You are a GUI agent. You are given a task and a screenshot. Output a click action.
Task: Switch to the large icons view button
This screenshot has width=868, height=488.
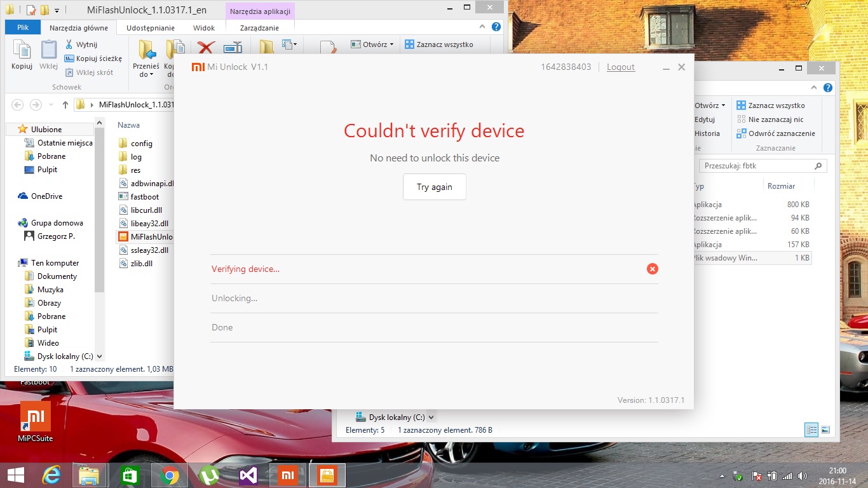click(x=825, y=430)
